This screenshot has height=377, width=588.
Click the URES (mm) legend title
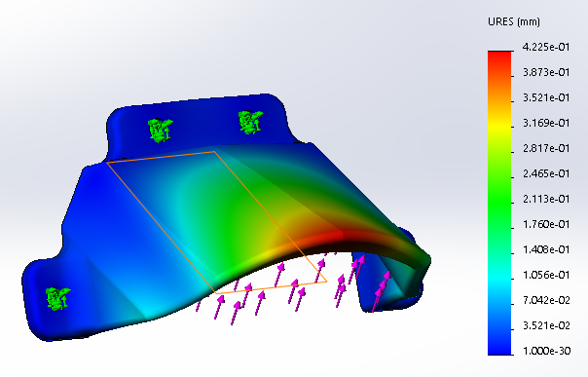[x=514, y=21]
